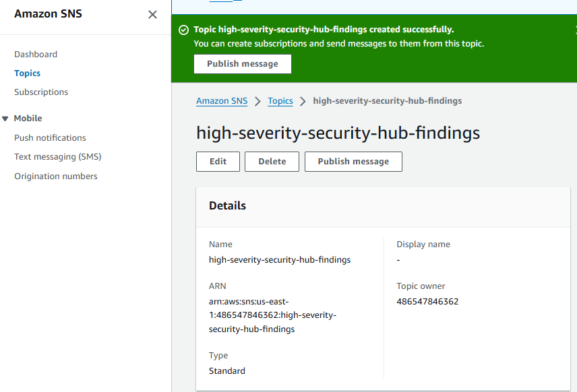
Task: Go to Topics in sidebar
Action: coord(27,73)
